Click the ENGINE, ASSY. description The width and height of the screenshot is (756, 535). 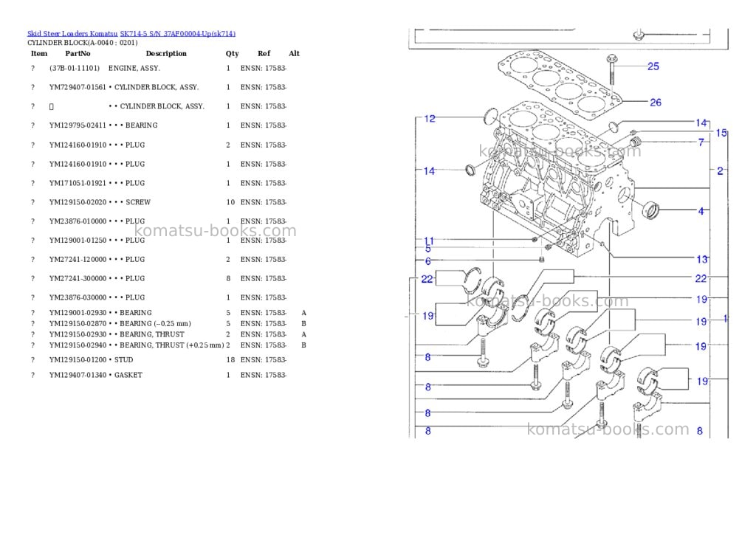coord(134,69)
